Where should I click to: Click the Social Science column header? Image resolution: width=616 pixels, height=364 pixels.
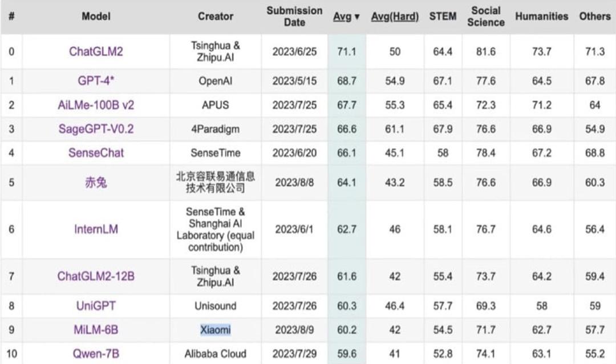click(485, 17)
